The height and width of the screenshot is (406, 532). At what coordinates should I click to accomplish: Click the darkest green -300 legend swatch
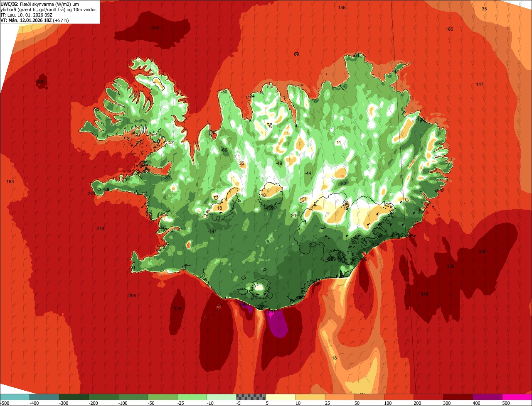tap(74, 397)
